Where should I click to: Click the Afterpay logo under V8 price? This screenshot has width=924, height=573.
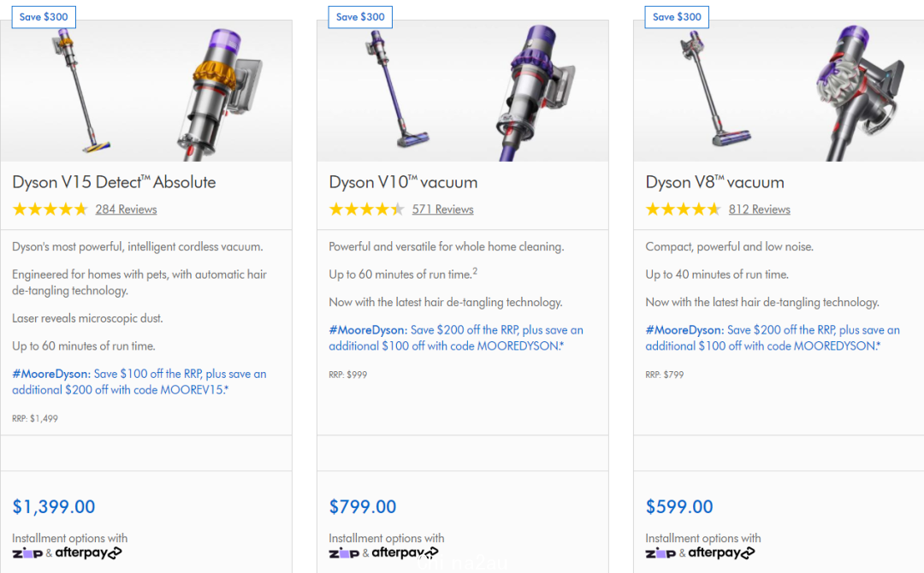point(721,553)
